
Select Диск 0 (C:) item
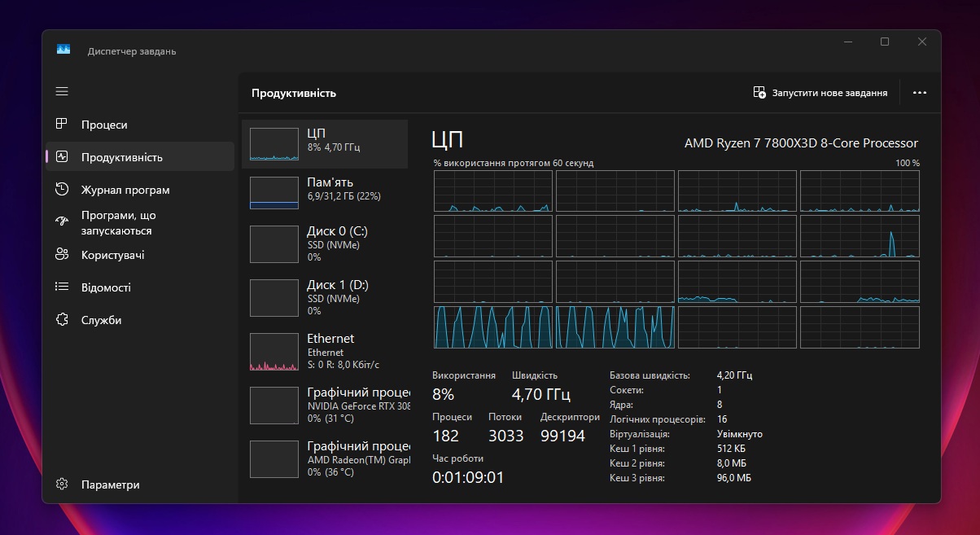pyautogui.click(x=325, y=243)
